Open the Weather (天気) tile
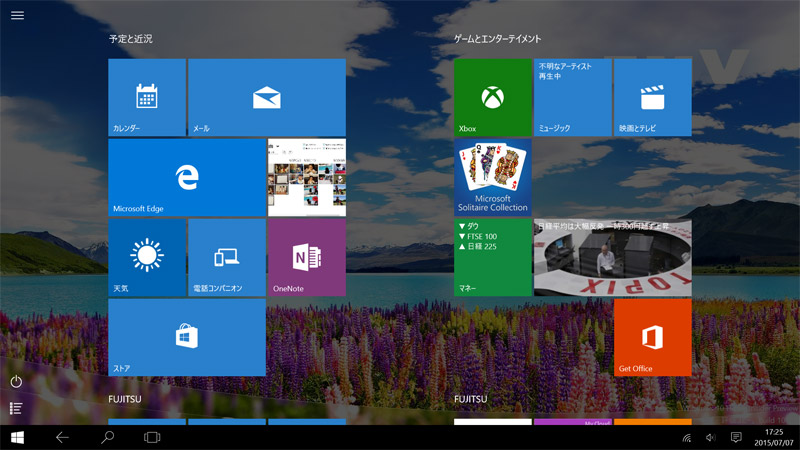Image resolution: width=800 pixels, height=450 pixels. [x=147, y=257]
